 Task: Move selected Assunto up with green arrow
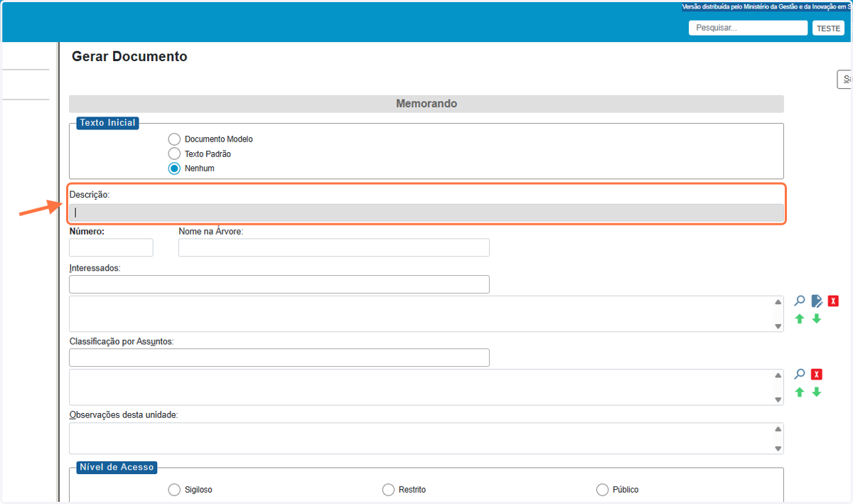coord(800,392)
